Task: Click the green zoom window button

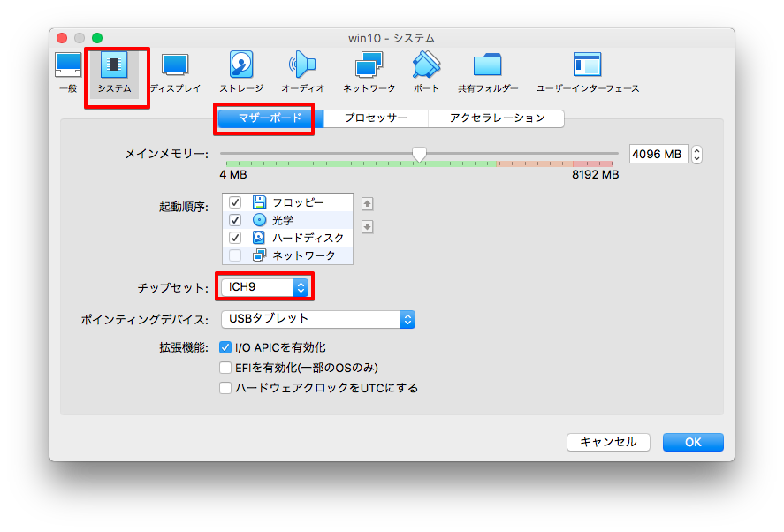Action: (x=97, y=38)
